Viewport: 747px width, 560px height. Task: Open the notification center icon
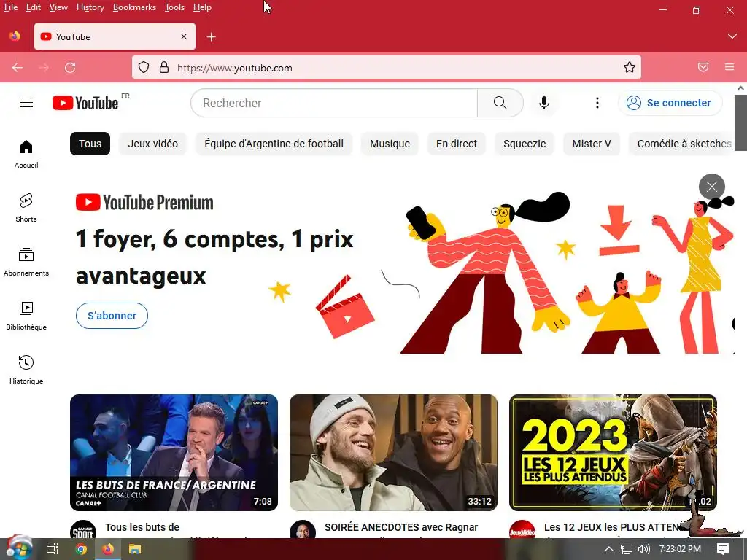[723, 549]
